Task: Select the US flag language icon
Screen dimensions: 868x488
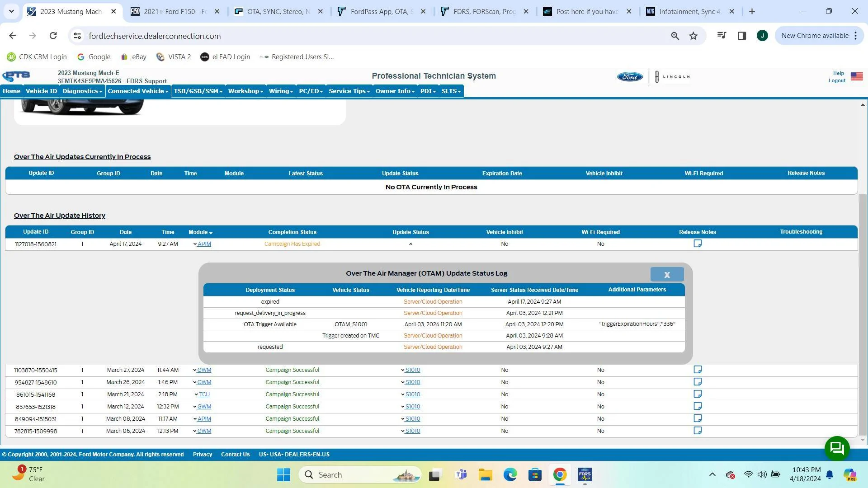Action: pyautogui.click(x=857, y=76)
